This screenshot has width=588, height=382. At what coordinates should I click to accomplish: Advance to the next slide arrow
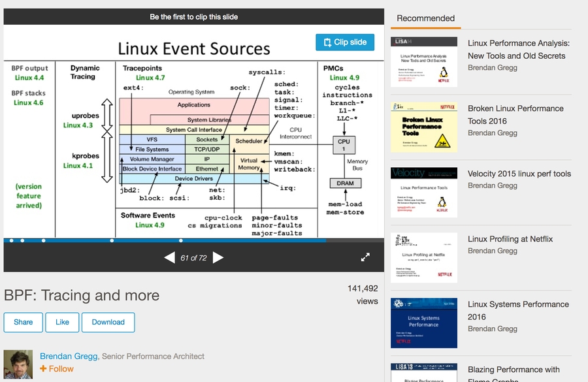pyautogui.click(x=218, y=258)
